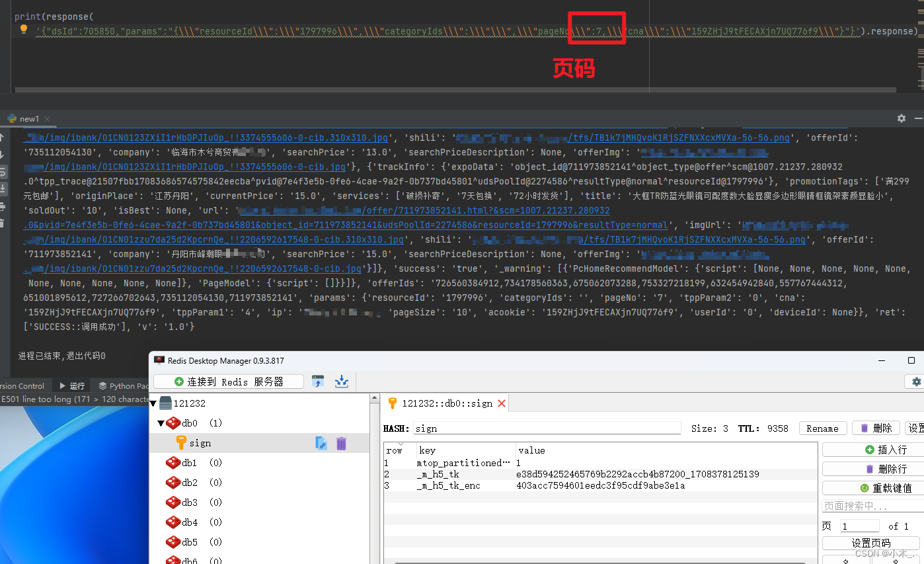Click the E501 line too long status message
The image size is (924, 564).
coord(75,399)
